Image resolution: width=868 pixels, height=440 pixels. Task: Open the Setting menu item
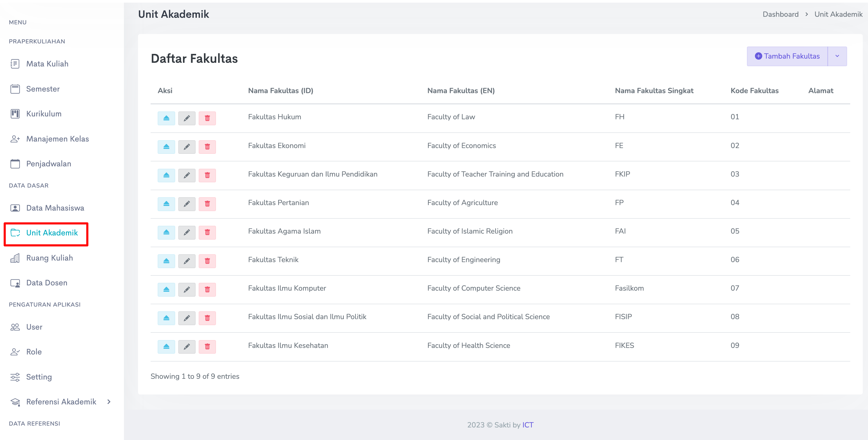pyautogui.click(x=39, y=377)
